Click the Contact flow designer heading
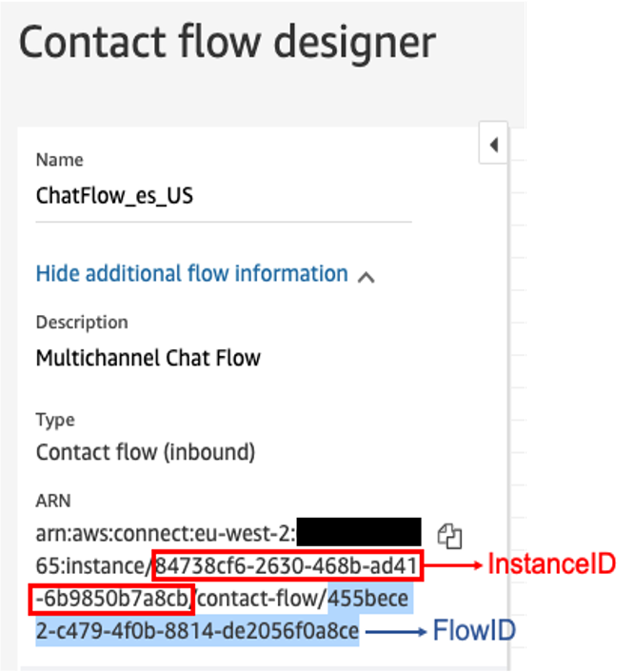The image size is (634, 672). 228,43
